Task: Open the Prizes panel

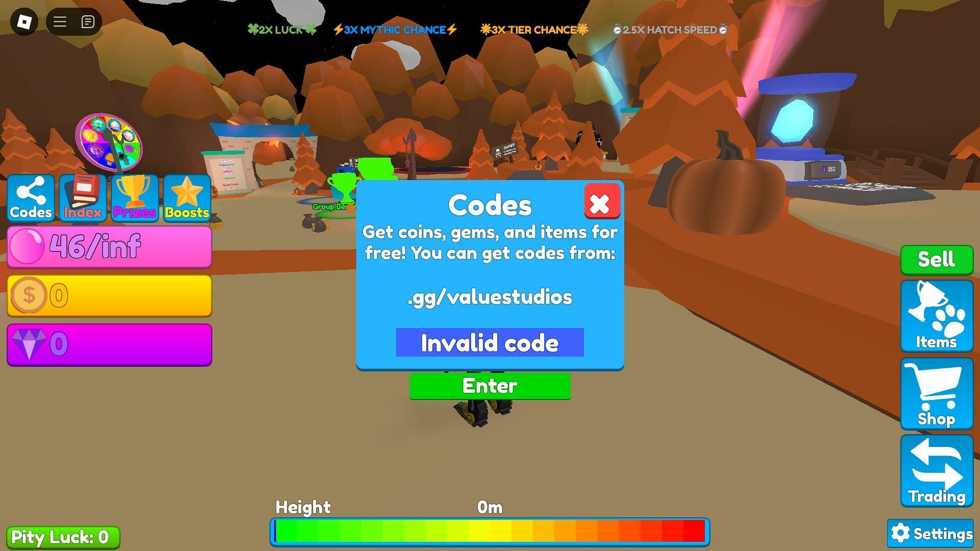Action: point(134,198)
